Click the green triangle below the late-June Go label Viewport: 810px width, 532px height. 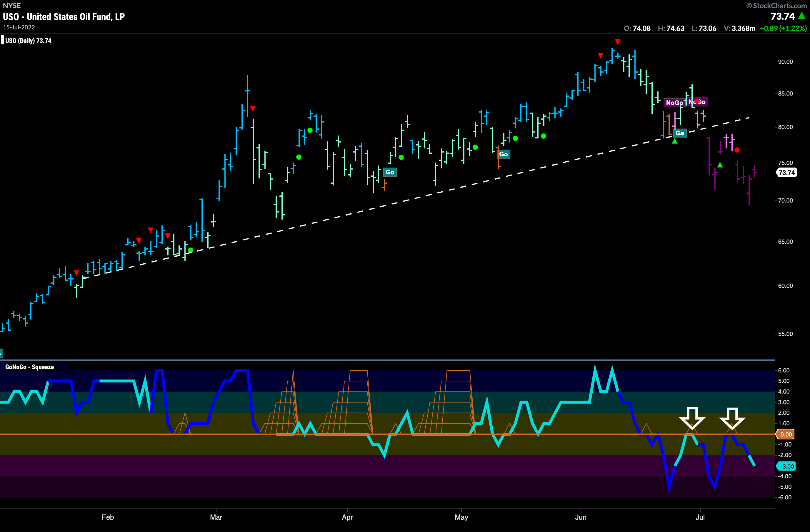(674, 141)
